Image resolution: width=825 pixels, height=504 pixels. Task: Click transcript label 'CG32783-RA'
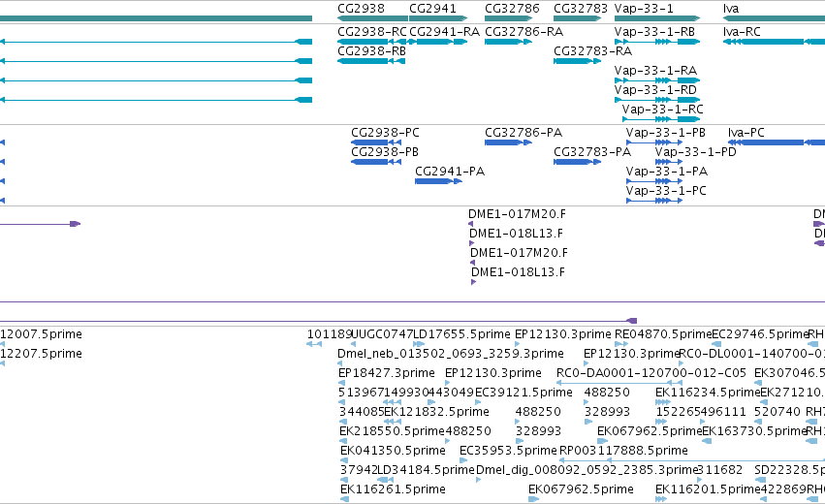tap(592, 51)
